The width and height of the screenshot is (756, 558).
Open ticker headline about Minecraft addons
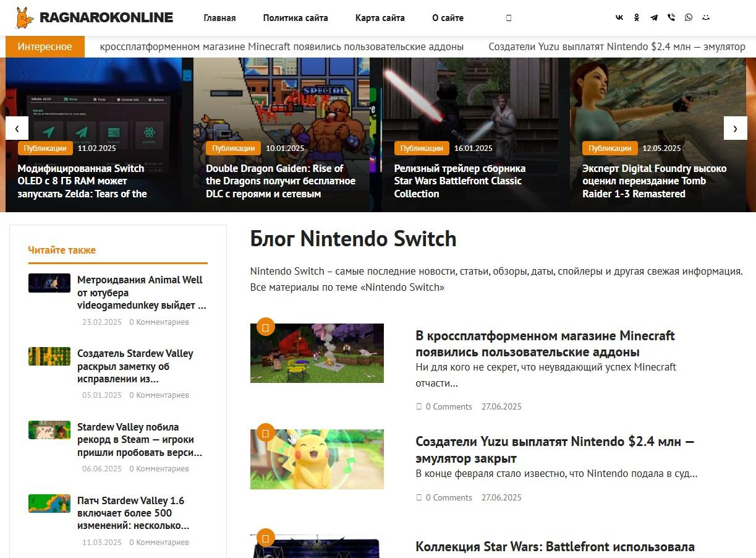tap(282, 46)
